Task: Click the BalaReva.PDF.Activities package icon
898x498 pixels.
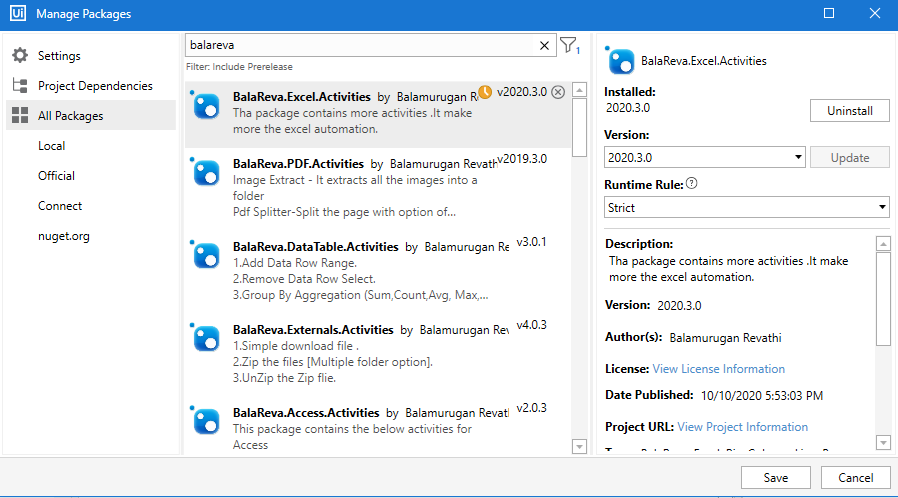Action: tap(206, 172)
